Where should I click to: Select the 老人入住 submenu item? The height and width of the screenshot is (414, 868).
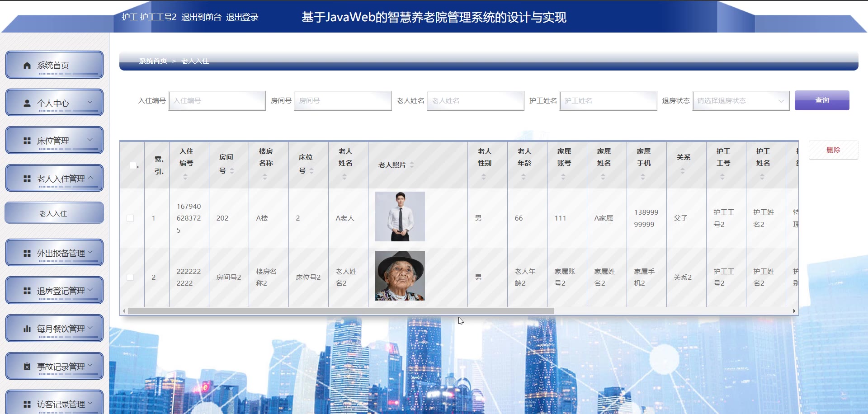click(54, 213)
